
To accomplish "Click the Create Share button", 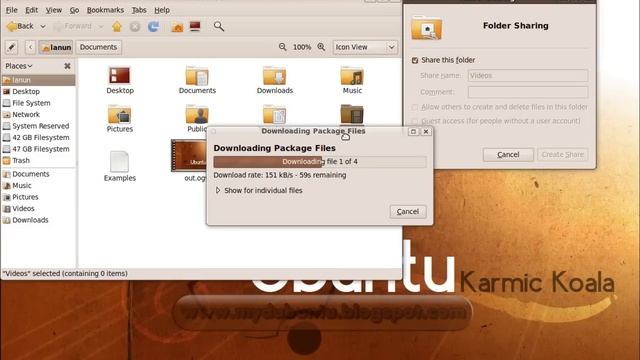I will click(x=562, y=155).
